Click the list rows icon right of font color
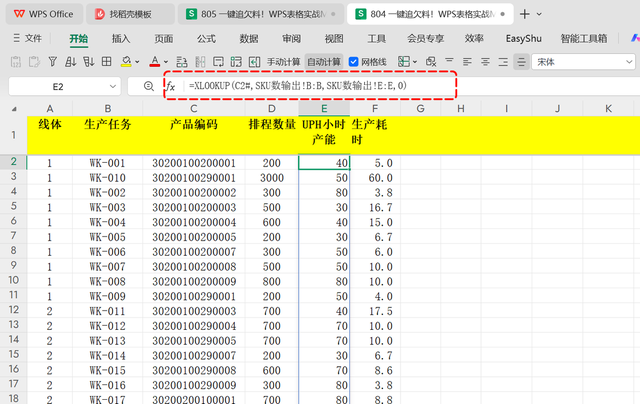The height and width of the screenshot is (404, 640). [x=182, y=62]
